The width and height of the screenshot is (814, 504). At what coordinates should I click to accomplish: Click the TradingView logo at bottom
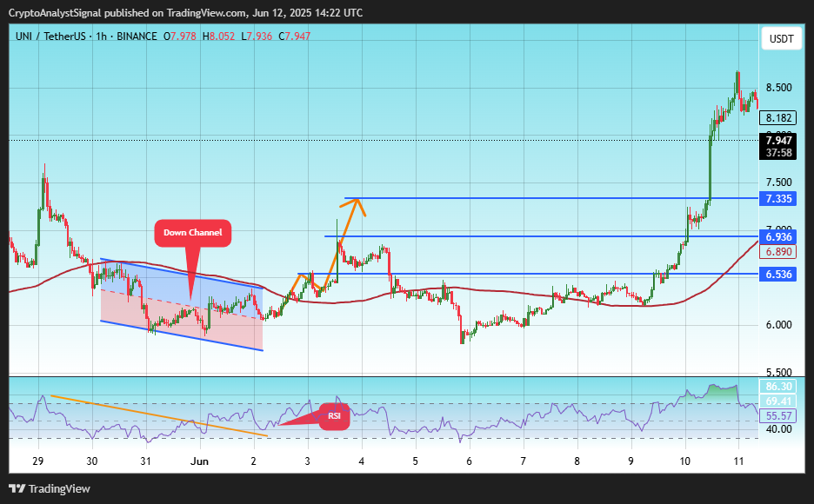point(50,489)
